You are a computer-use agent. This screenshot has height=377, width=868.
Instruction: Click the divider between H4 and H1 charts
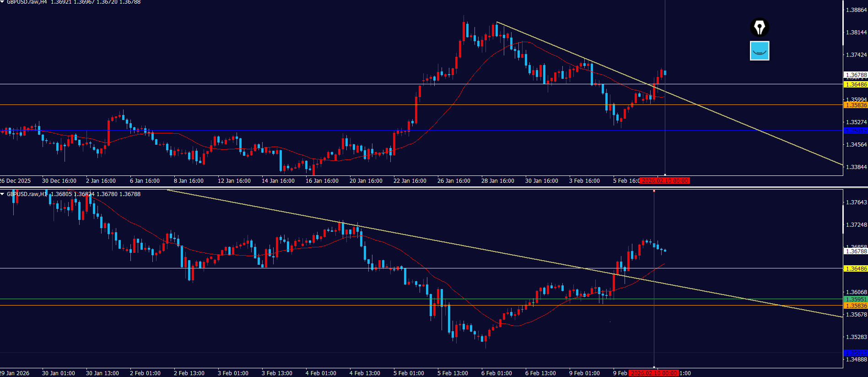tap(434, 187)
